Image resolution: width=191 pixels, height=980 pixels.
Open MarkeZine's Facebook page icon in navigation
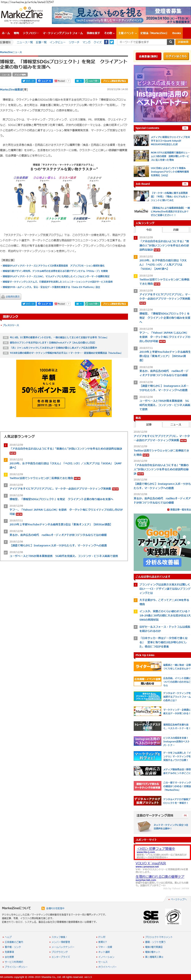tap(106, 42)
